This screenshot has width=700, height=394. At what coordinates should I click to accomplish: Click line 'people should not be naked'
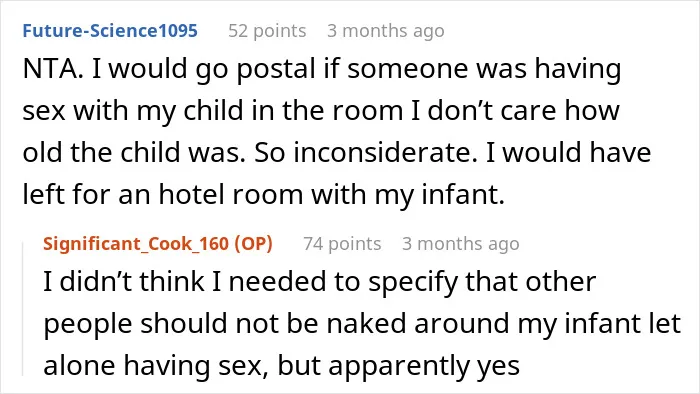tap(362, 323)
